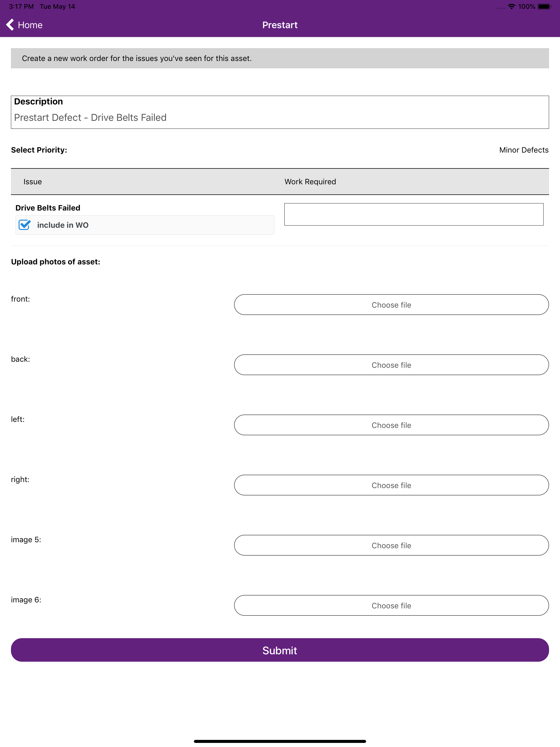Tap the battery icon in status bar

point(544,6)
